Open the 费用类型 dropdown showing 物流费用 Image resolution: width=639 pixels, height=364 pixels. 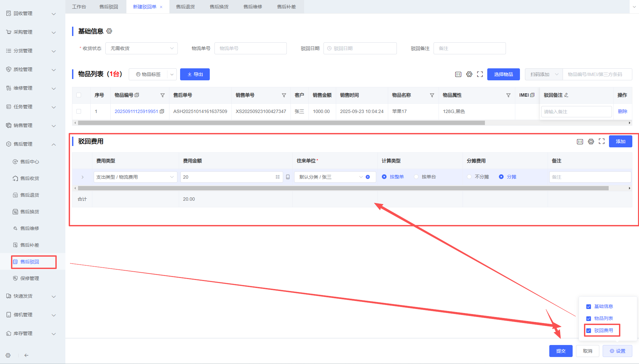(x=135, y=177)
